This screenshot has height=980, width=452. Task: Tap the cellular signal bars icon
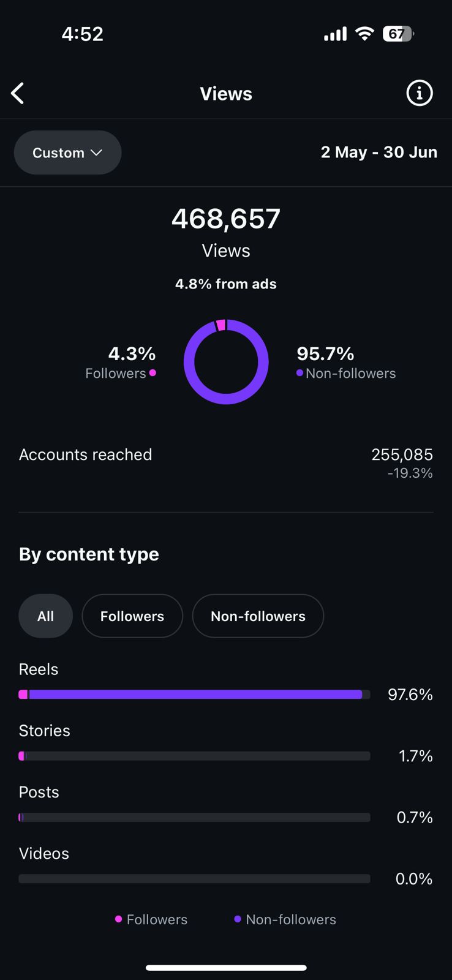pos(335,34)
